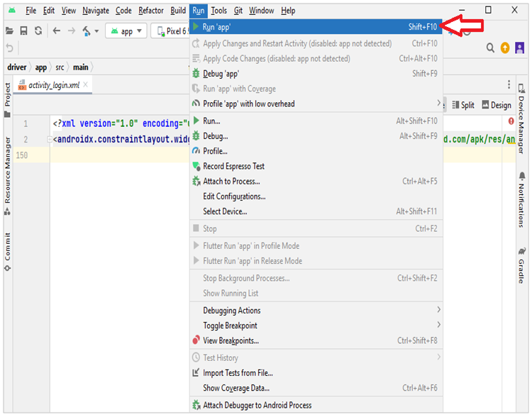Choose Select Device... entry
Image resolution: width=532 pixels, height=417 pixels.
click(x=316, y=211)
